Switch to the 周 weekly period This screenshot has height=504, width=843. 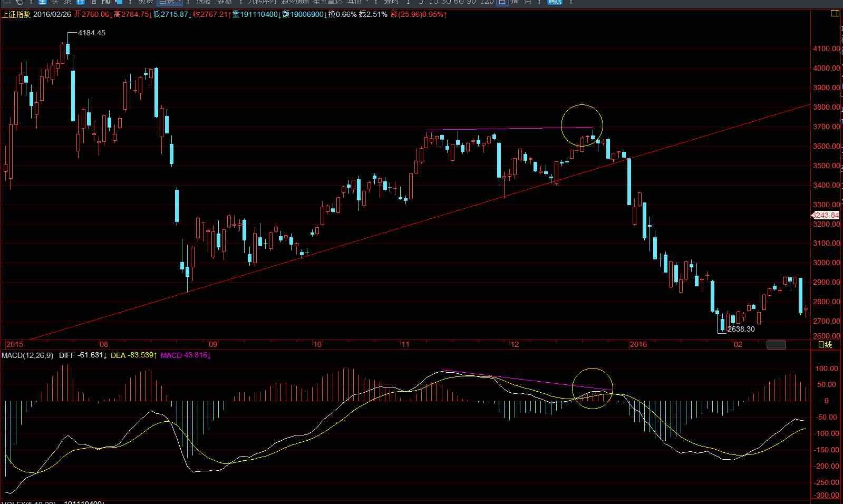[515, 2]
